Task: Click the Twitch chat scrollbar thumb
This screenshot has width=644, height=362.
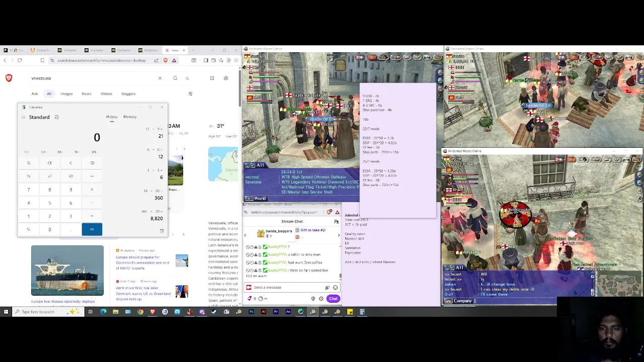Action: pyautogui.click(x=341, y=276)
